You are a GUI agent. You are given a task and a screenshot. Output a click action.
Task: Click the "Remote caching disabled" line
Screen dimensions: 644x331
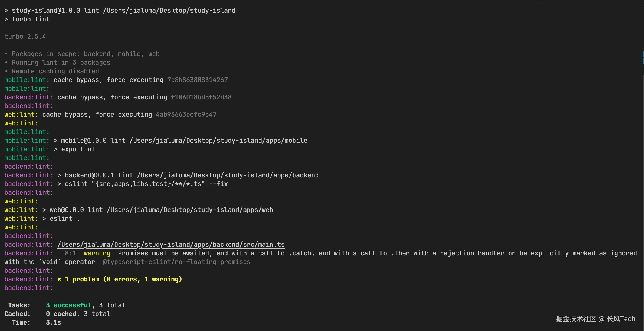click(55, 71)
